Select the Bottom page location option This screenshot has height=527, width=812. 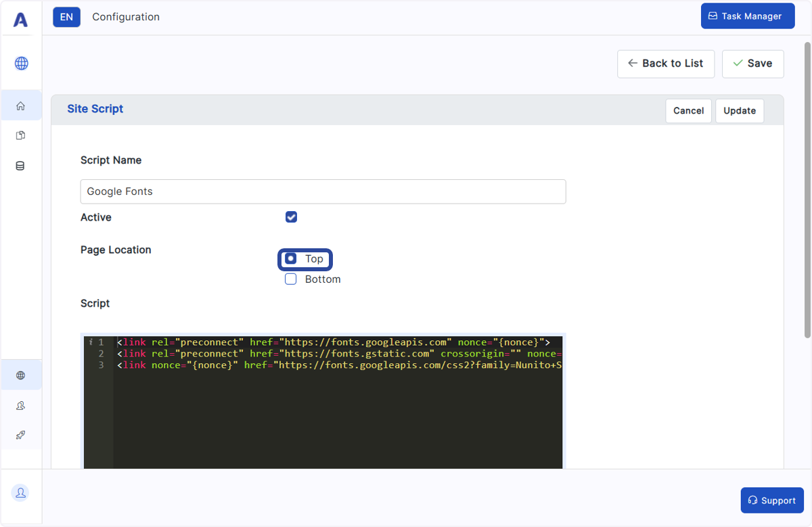coord(291,279)
